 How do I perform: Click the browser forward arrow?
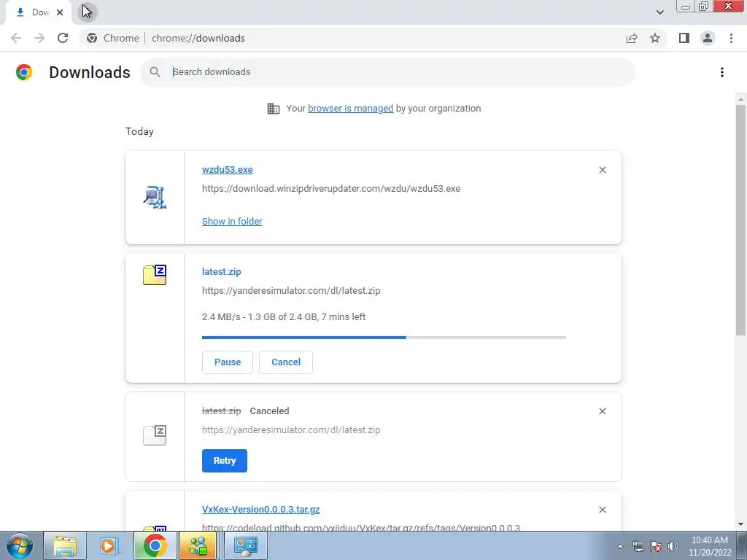[x=39, y=38]
